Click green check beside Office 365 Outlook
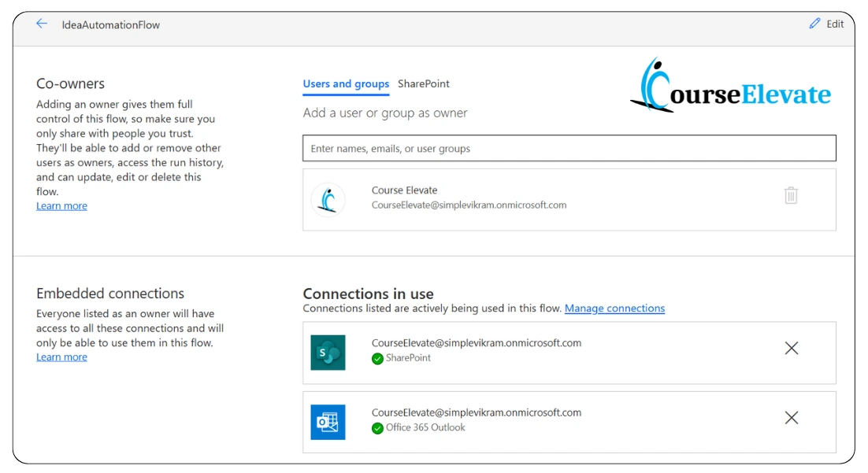This screenshot has width=868, height=473. pyautogui.click(x=377, y=428)
